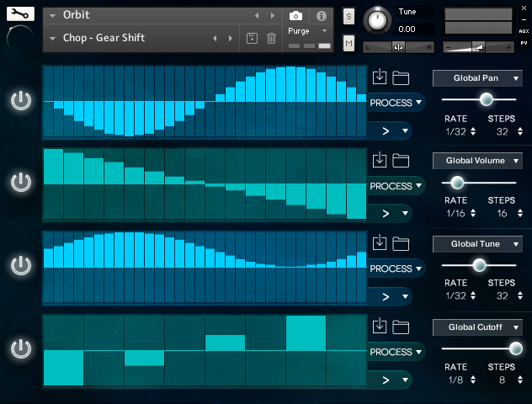Click the Global Cutoff amount slider handle
532x404 pixels.
(515, 348)
